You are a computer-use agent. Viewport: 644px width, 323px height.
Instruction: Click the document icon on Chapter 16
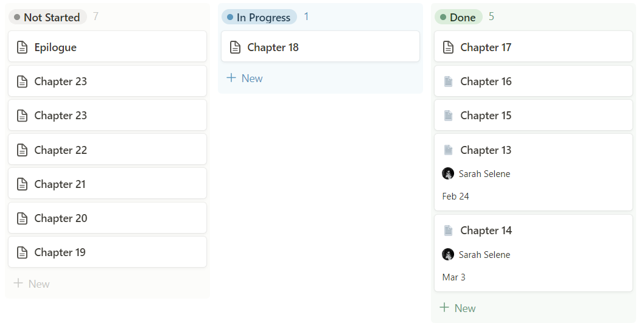(x=448, y=82)
